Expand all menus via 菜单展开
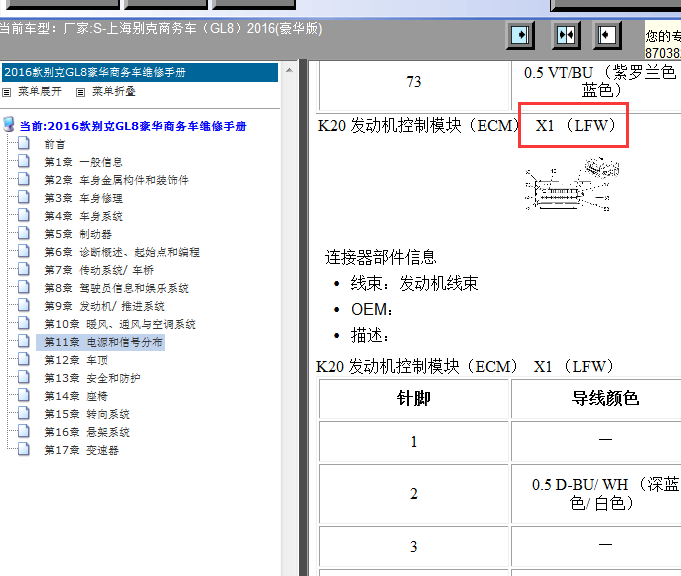The height and width of the screenshot is (576, 681). click(40, 92)
